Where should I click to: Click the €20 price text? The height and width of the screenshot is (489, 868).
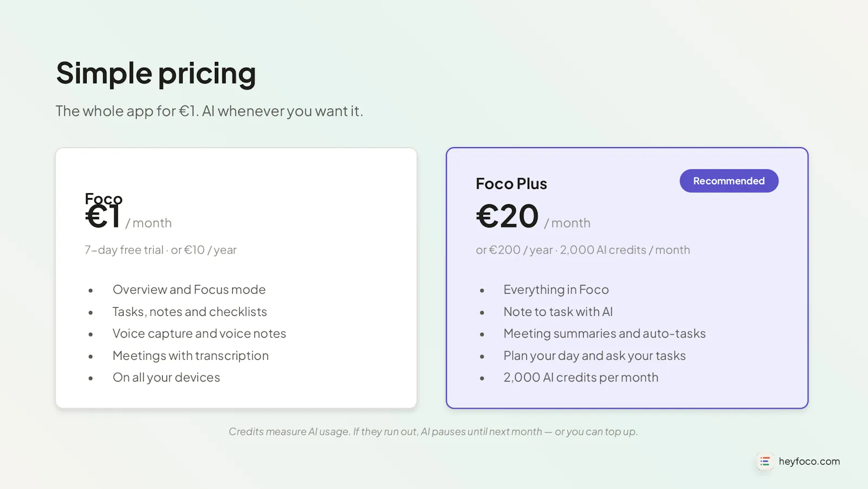pyautogui.click(x=507, y=216)
